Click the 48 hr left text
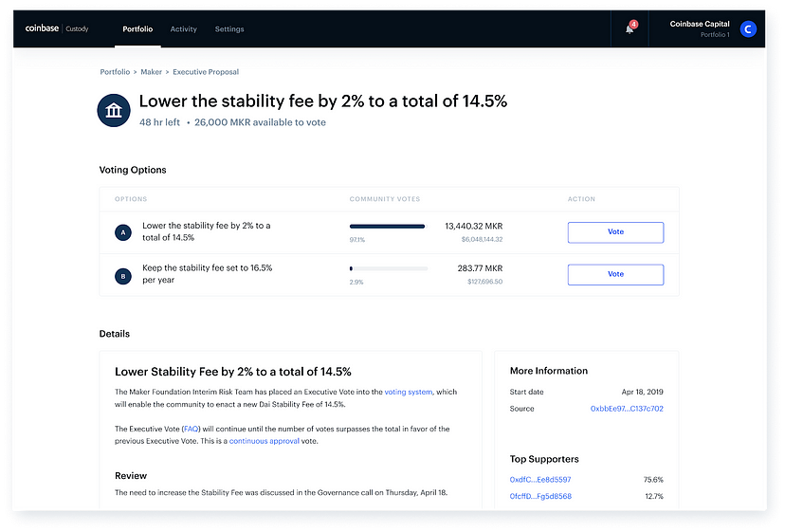This screenshot has width=785, height=532. [159, 122]
